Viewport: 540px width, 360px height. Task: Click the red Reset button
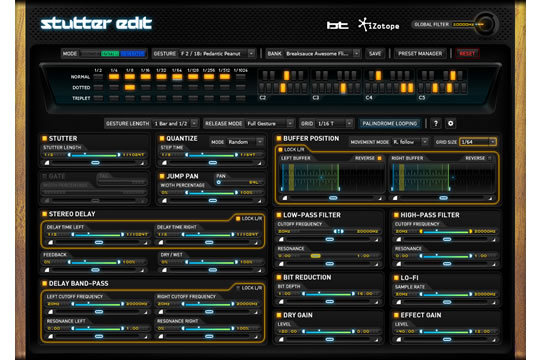467,54
